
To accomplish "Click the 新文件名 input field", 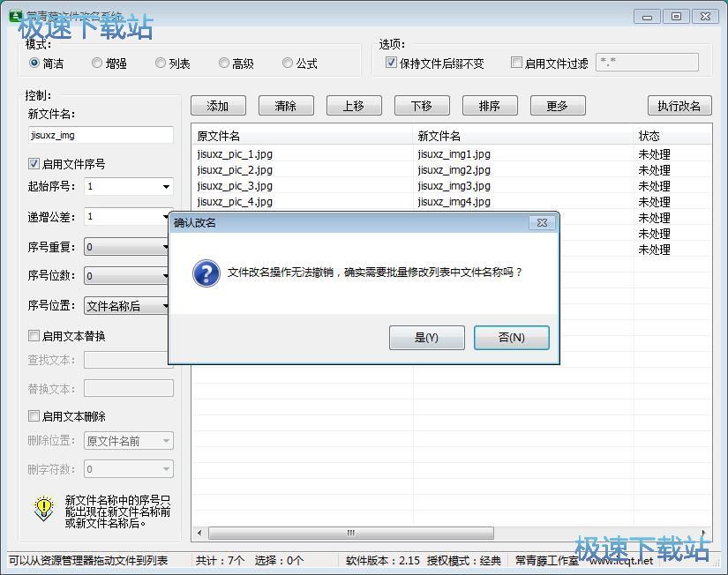I will [101, 135].
